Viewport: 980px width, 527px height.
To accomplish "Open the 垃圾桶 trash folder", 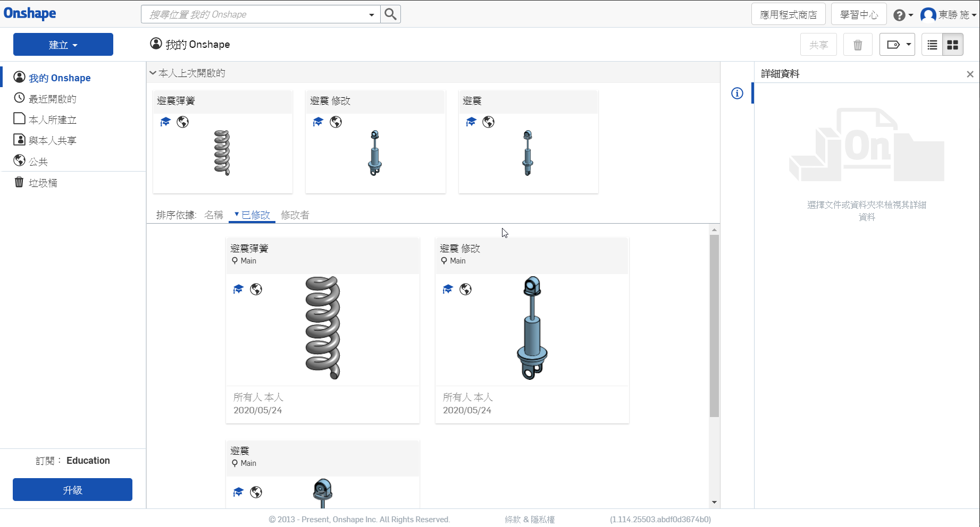I will [43, 183].
